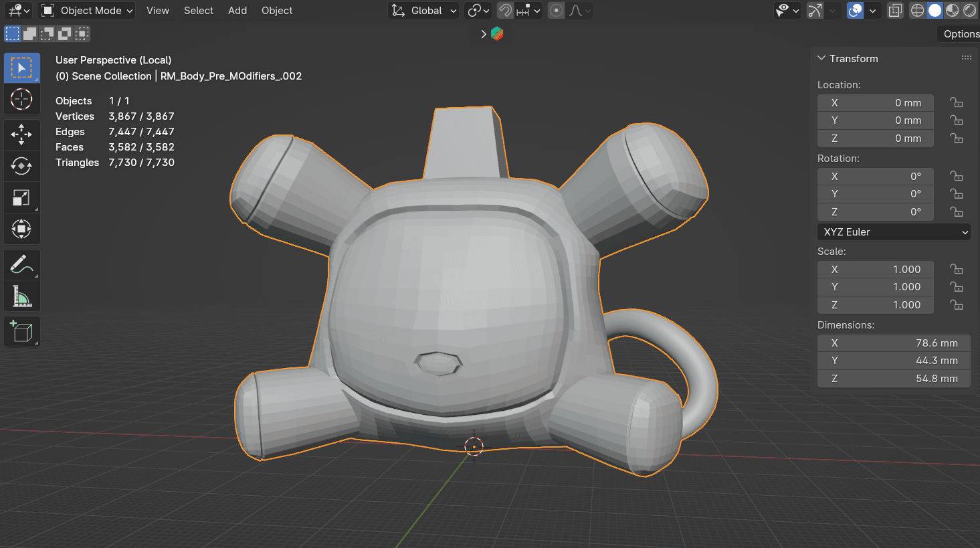Activate the 3D Cursor tool
Screen dimensions: 980x548
(x=21, y=100)
